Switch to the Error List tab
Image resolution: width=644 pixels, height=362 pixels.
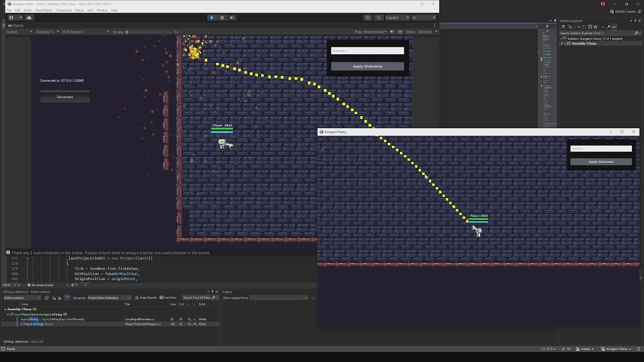pos(37,342)
